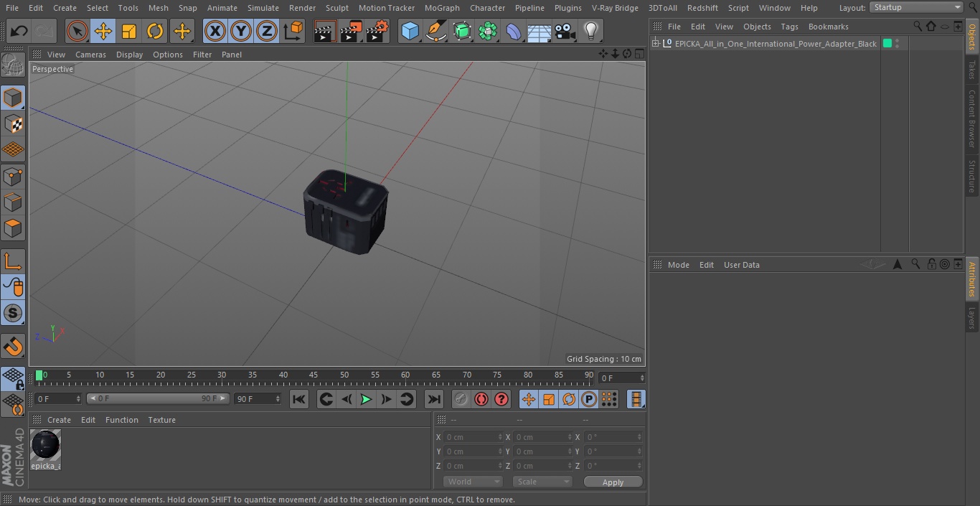Toggle Tweak mode mouse icon
This screenshot has height=506, width=980.
click(x=13, y=287)
